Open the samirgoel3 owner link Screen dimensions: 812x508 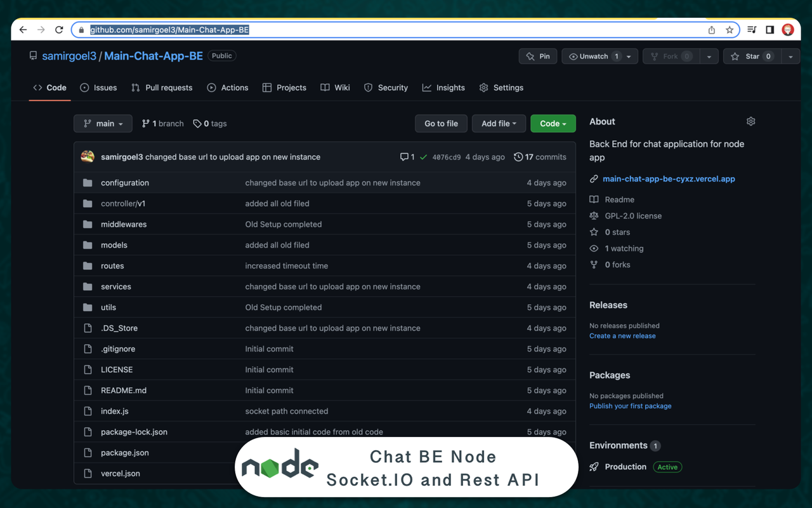click(69, 56)
